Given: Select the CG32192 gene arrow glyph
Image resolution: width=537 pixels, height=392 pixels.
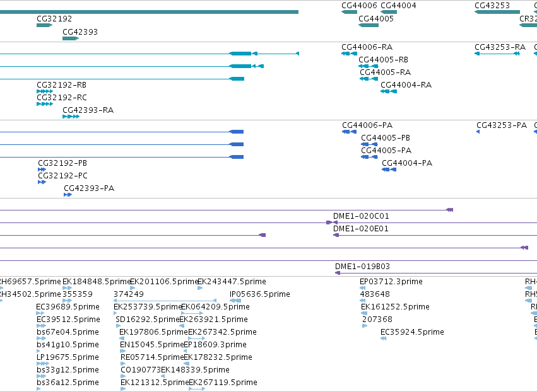Looking at the screenshot, I should pyautogui.click(x=45, y=25).
